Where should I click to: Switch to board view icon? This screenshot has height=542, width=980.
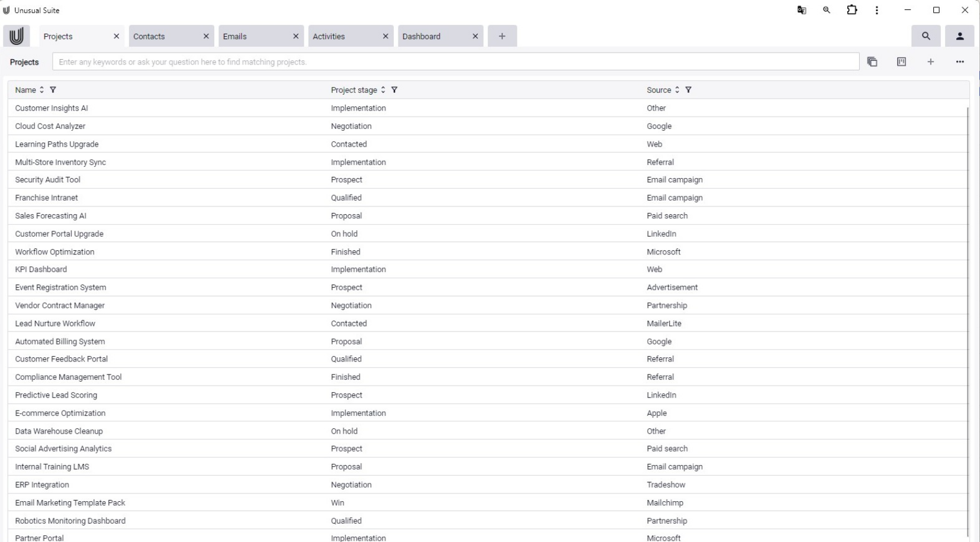901,62
